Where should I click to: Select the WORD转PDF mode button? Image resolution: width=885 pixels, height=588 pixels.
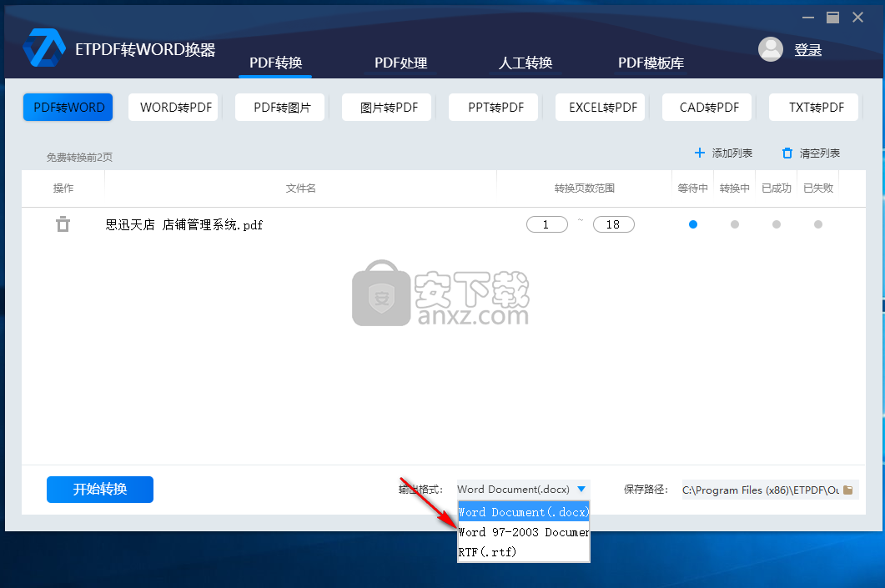click(175, 108)
